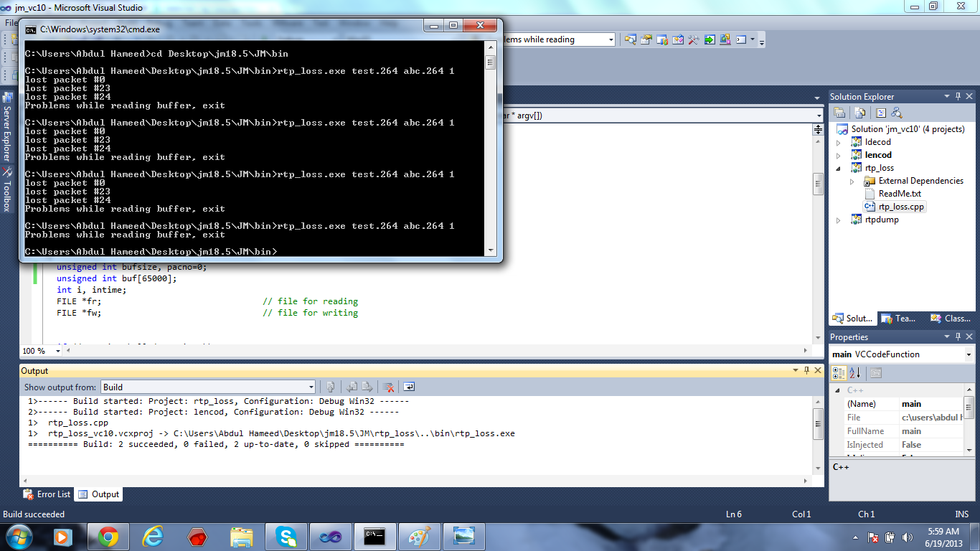Toggle Categorized view in Properties panel
Screen dimensions: 980x551
(838, 372)
